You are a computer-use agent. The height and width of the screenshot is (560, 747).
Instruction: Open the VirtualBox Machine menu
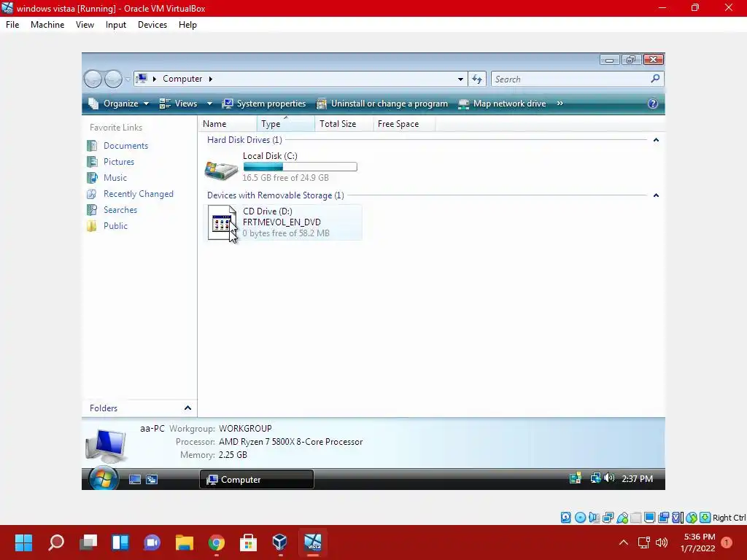(x=47, y=25)
